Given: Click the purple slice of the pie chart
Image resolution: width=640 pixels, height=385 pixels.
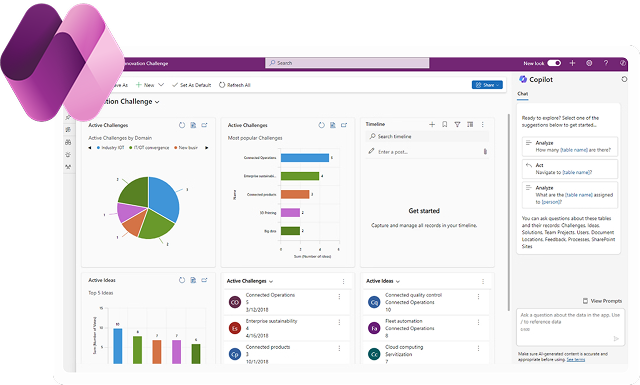Looking at the screenshot, I should 129,211.
